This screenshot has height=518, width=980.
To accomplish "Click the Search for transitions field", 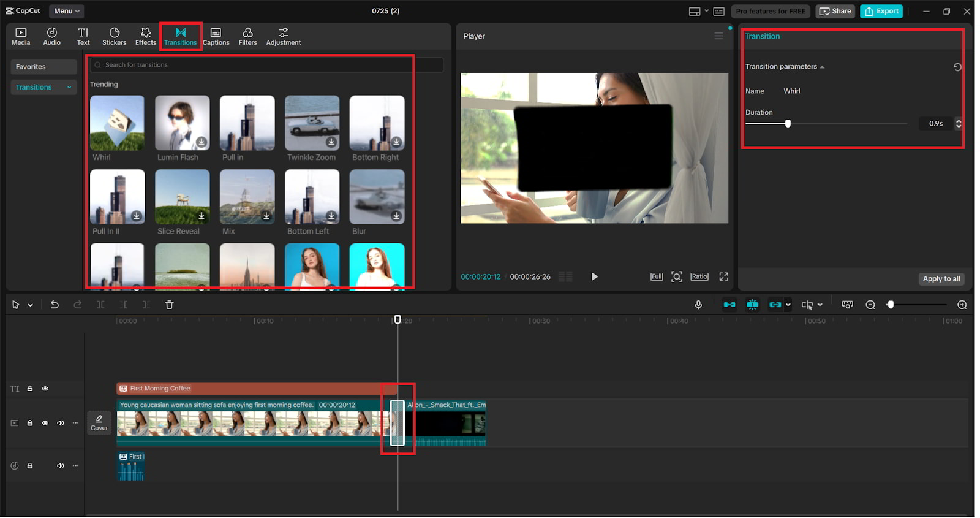I will click(x=267, y=65).
